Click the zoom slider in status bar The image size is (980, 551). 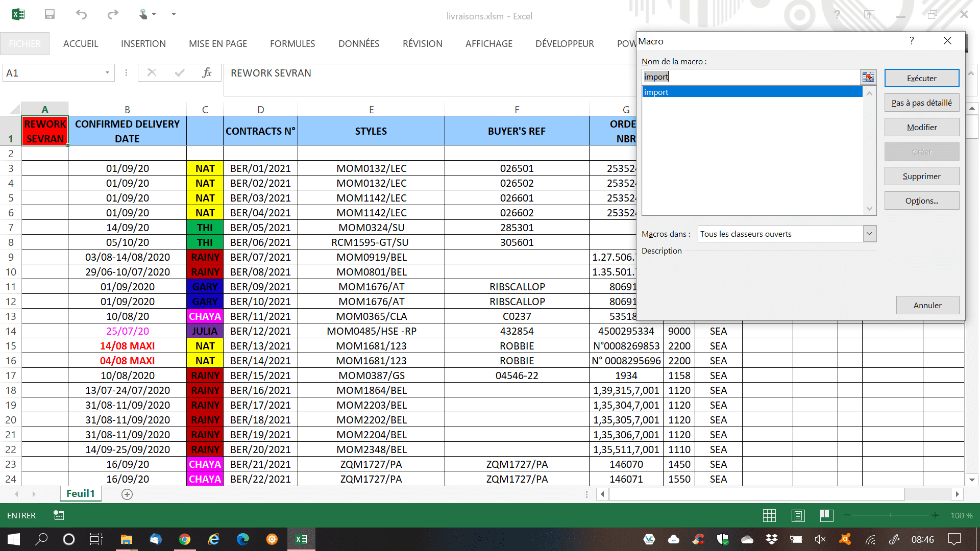coord(891,515)
